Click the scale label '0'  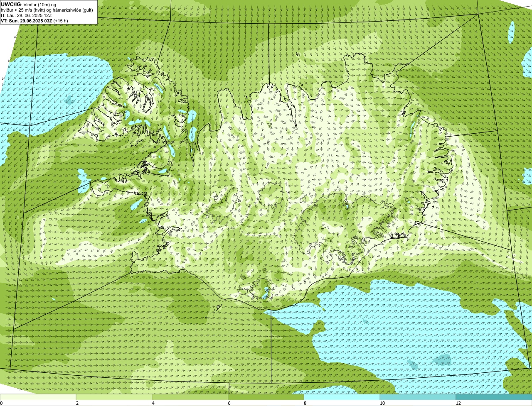pos(1,403)
